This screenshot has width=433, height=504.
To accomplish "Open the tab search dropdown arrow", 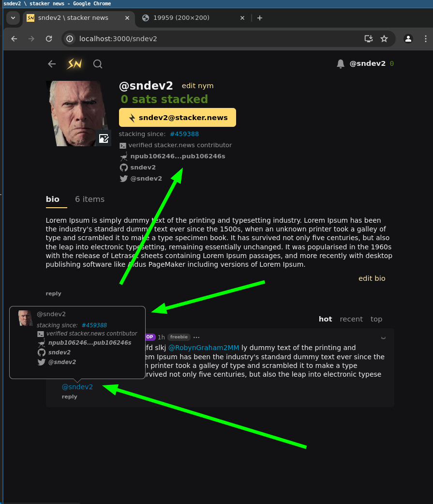I will pyautogui.click(x=13, y=18).
